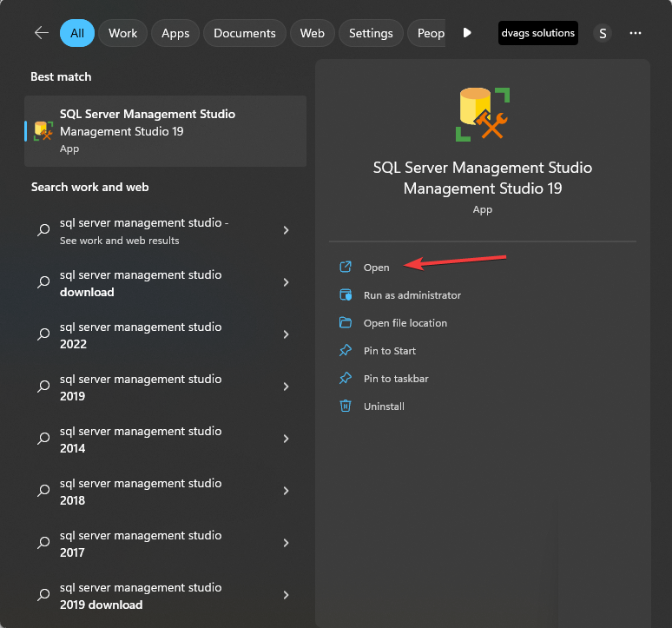Click the Pin to Start pin icon
Screen dimensions: 672x628
coord(346,351)
